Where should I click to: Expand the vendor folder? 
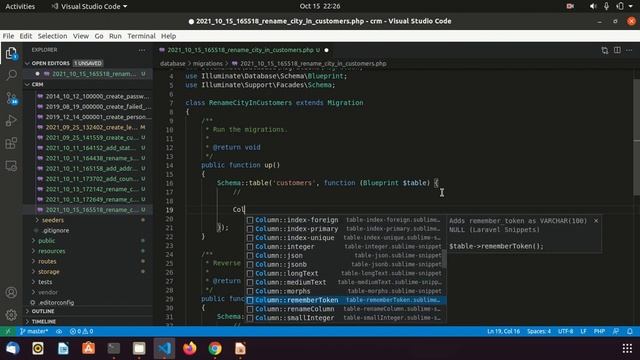[48, 292]
